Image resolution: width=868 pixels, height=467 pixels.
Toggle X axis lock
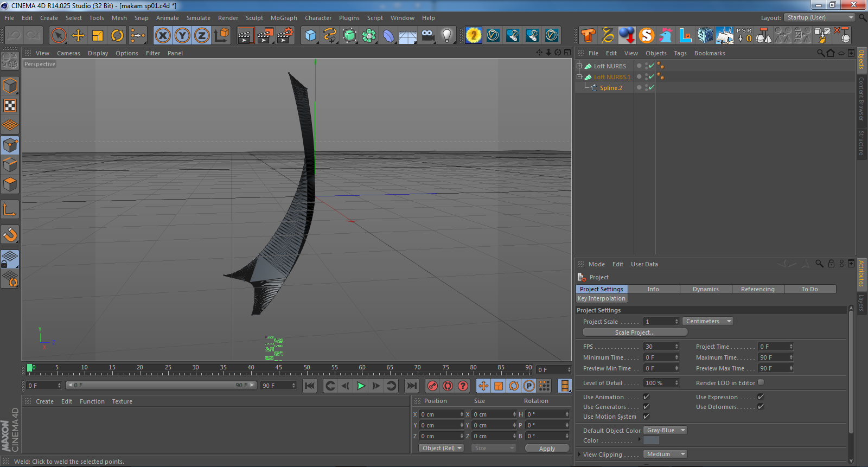tap(163, 36)
